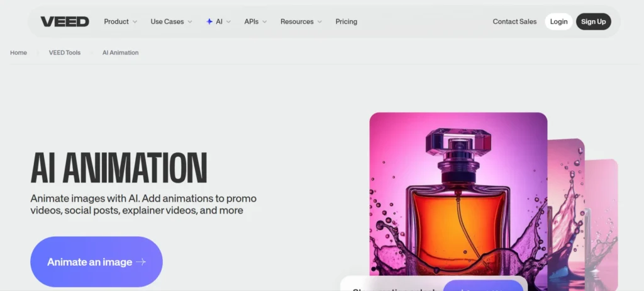
Task: Open the APIs menu
Action: tap(252, 22)
